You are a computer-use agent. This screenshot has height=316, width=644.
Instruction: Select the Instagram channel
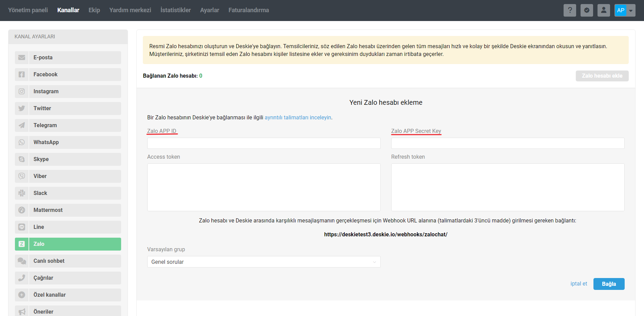[68, 92]
